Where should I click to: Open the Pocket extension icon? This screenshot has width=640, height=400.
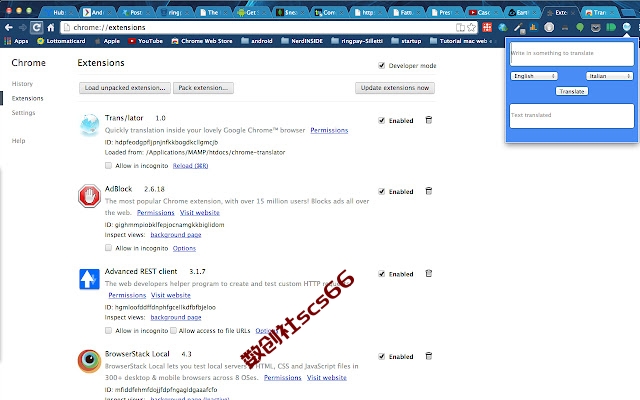coord(596,28)
